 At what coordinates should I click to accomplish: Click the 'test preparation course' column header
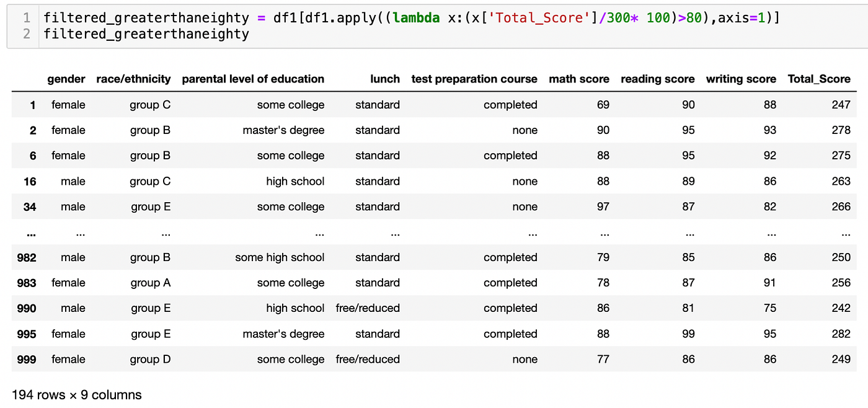point(474,79)
